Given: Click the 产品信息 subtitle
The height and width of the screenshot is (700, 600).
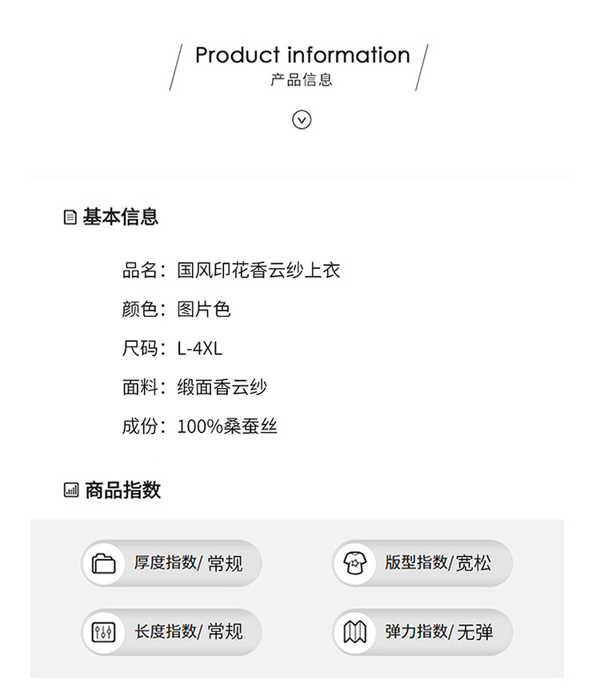Looking at the screenshot, I should point(302,80).
